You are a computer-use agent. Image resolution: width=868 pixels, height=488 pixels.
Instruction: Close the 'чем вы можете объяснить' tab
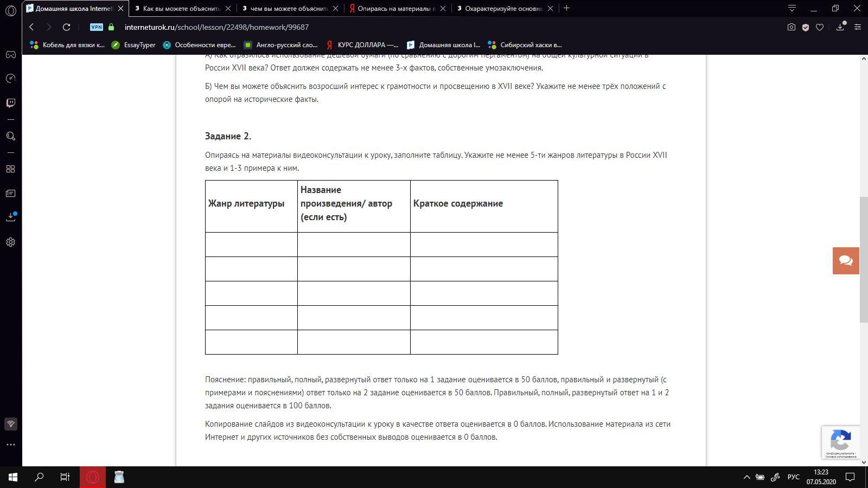(335, 9)
